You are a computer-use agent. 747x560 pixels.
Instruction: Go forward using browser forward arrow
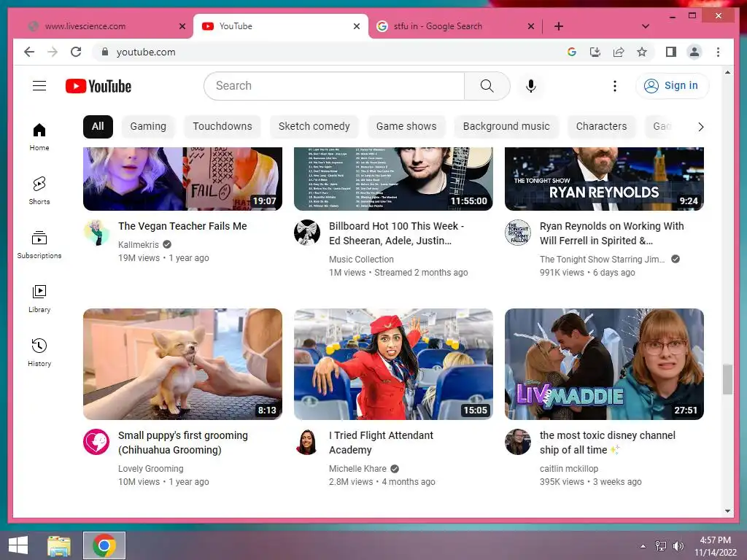tap(53, 52)
